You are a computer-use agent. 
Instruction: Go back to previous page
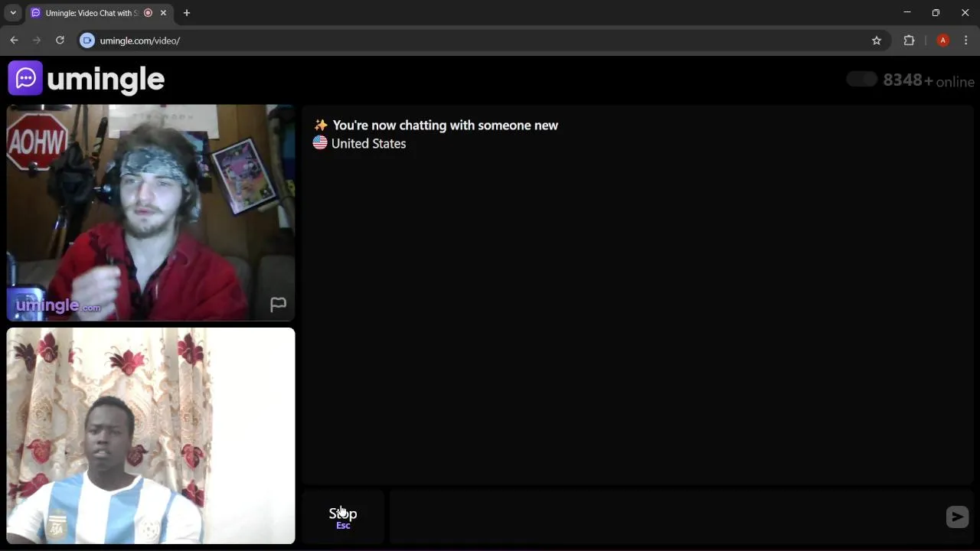coord(14,41)
